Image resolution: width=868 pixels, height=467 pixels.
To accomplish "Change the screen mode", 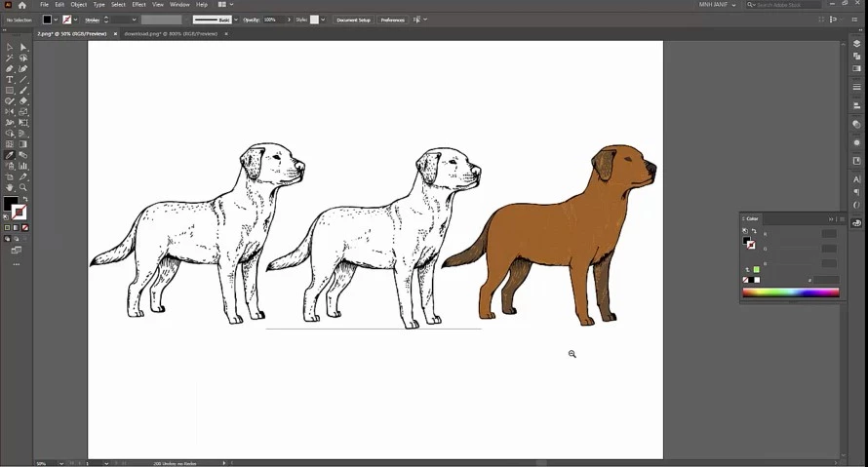I will (x=16, y=251).
